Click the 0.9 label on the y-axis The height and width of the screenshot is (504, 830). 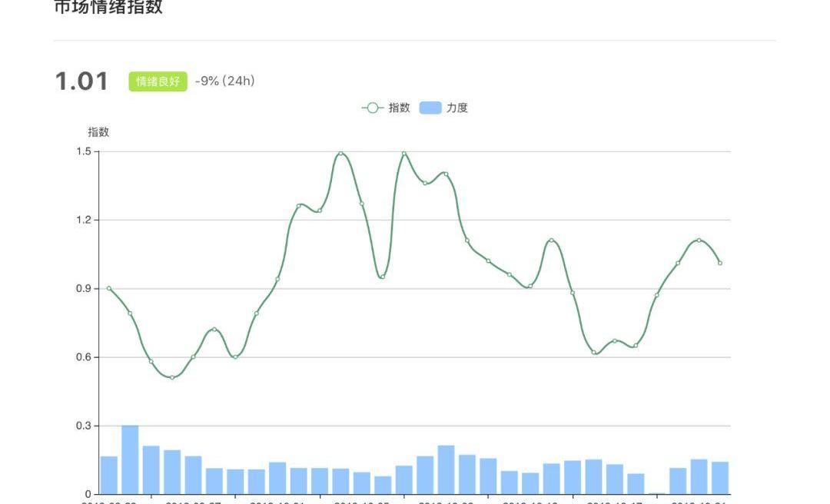(x=83, y=289)
